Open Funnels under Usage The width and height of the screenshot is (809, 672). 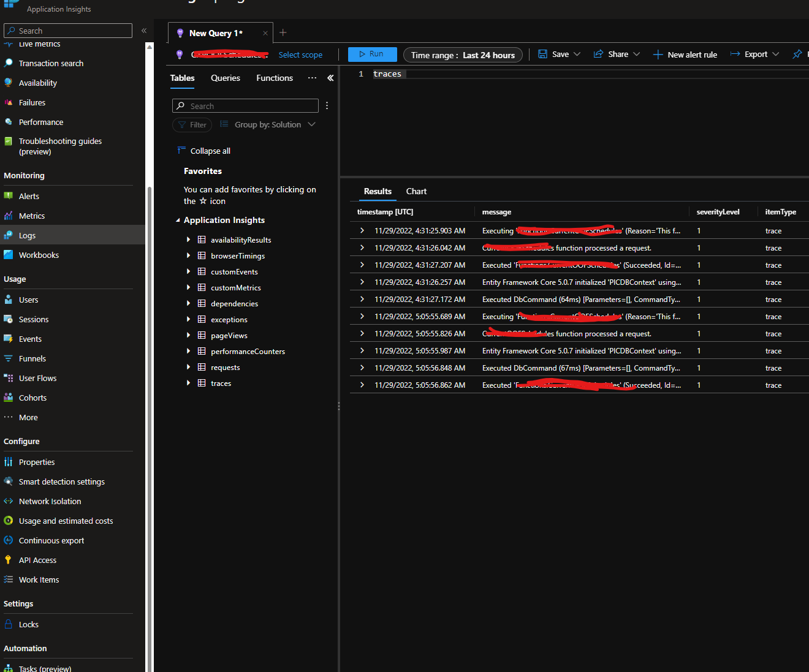[32, 358]
